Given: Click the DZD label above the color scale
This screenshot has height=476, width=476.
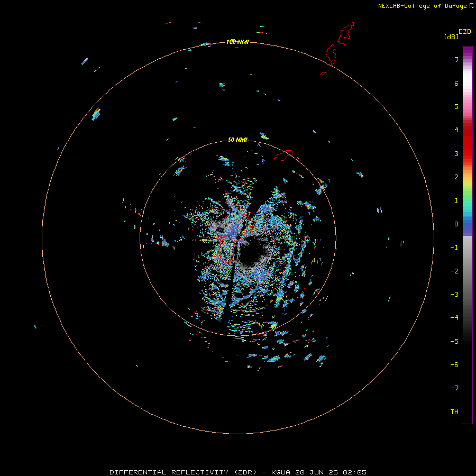Looking at the screenshot, I should tap(465, 32).
